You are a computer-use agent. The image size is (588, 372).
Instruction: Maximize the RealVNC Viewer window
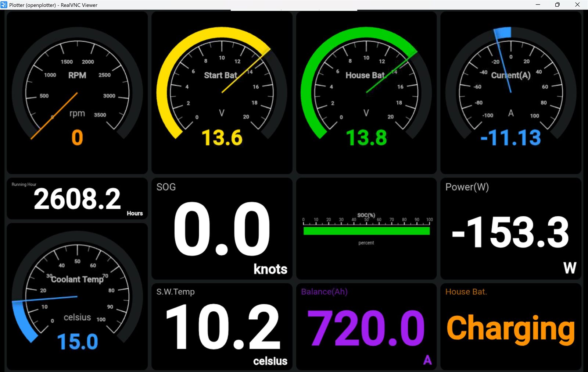tap(557, 5)
